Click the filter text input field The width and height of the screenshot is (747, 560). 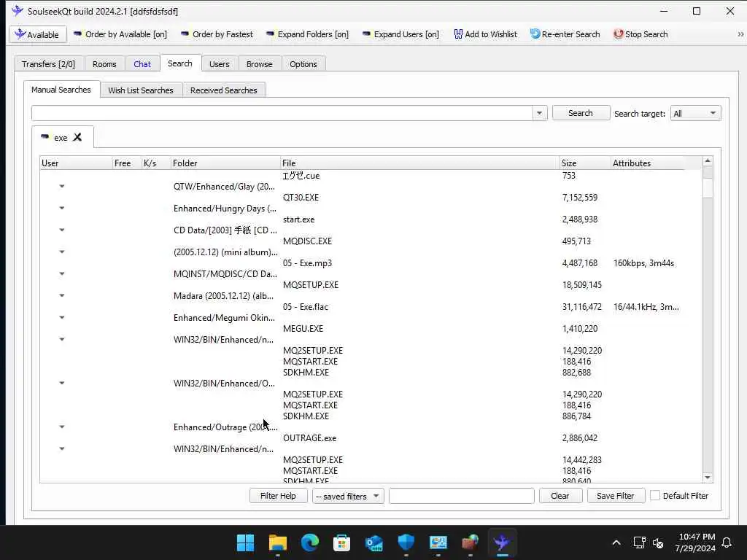point(461,496)
